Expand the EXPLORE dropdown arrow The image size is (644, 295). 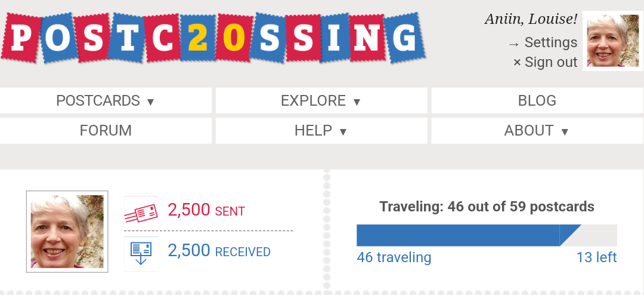357,102
